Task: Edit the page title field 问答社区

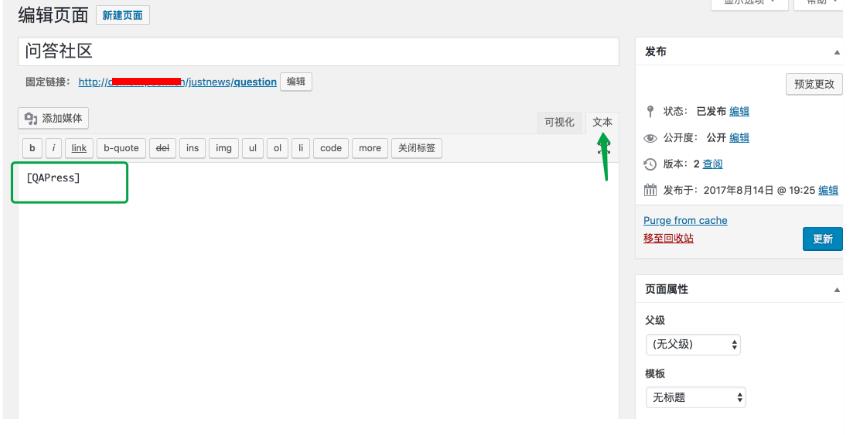Action: click(318, 51)
